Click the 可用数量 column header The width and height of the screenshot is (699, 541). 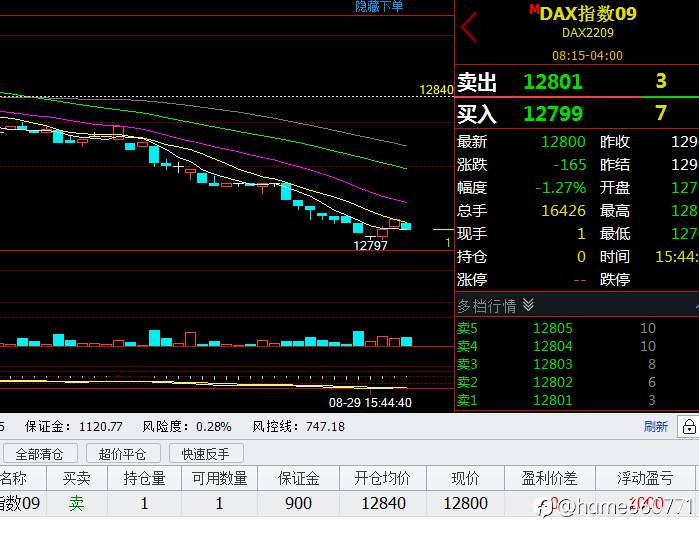(x=220, y=479)
